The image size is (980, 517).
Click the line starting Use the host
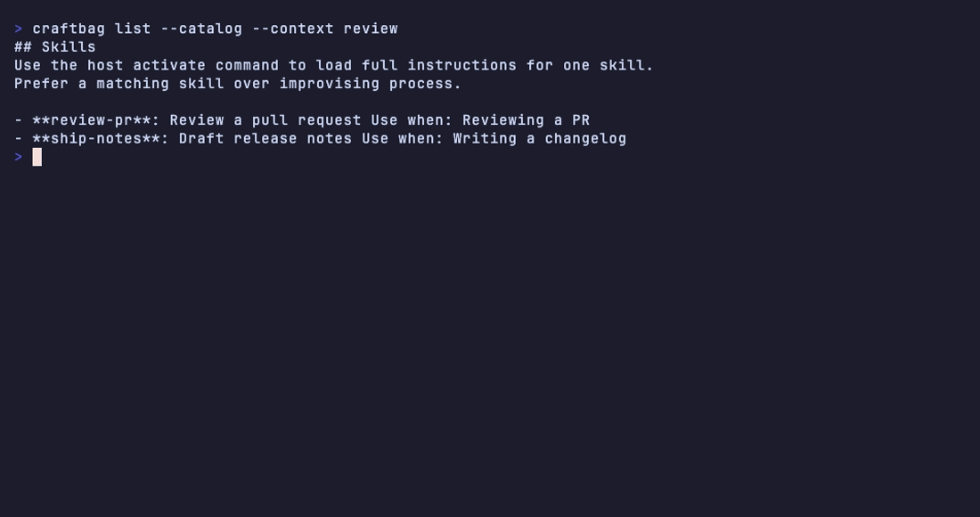coord(334,65)
